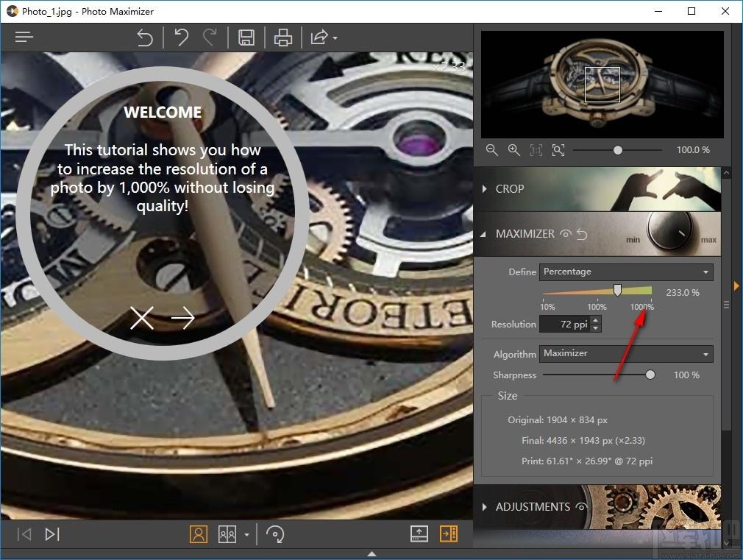Open the share export dropdown
Screen dimensions: 743x560
[x=324, y=38]
